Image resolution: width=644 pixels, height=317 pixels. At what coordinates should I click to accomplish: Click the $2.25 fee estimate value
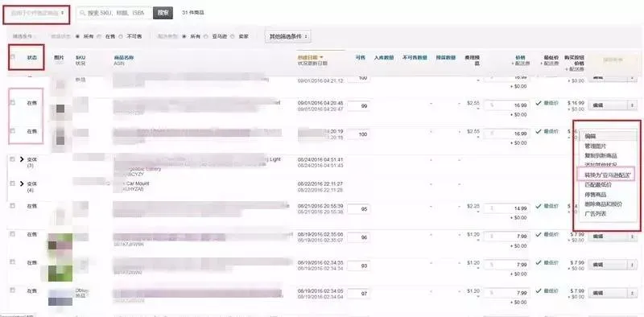coord(473,206)
